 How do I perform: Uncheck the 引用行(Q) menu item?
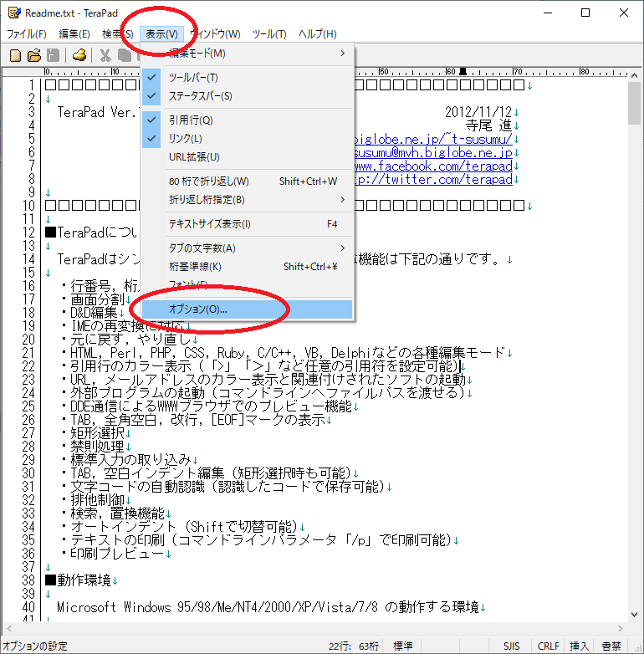click(248, 120)
